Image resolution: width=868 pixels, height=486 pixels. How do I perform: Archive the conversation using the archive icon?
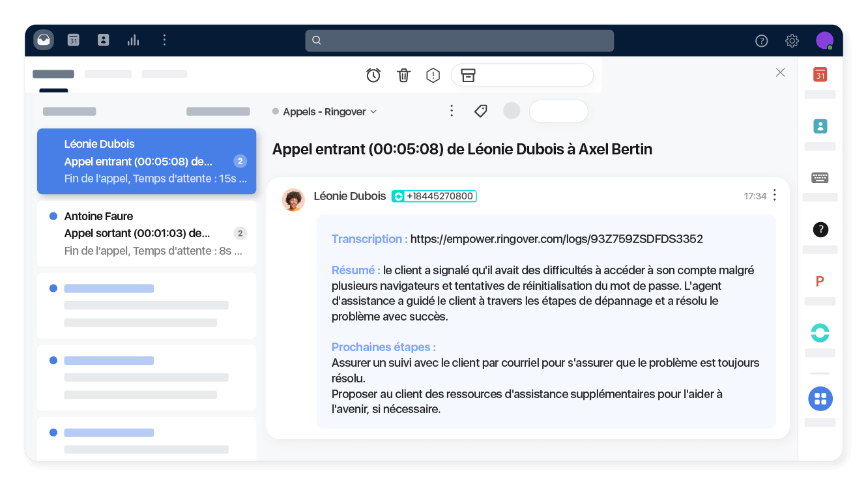(468, 75)
